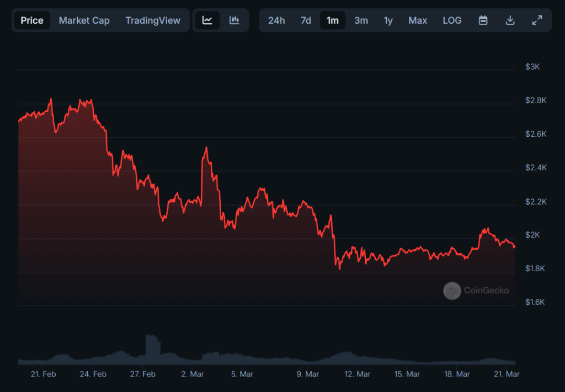This screenshot has height=392, width=565.
Task: Click the 12. Mar date label
Action: click(357, 374)
